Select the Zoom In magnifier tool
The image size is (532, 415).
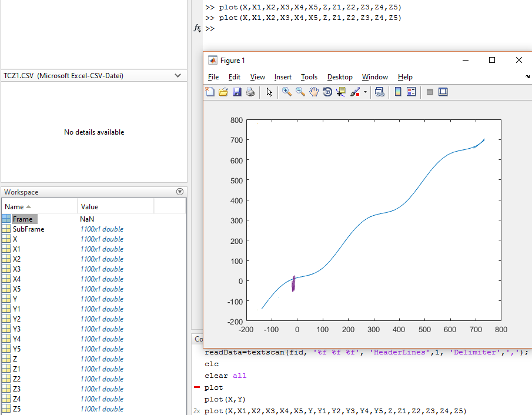coord(287,92)
